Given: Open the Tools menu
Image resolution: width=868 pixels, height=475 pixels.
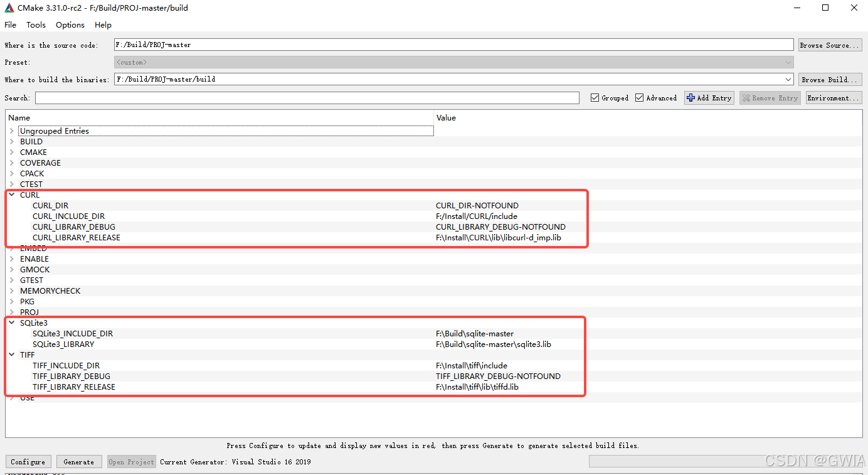Looking at the screenshot, I should (x=36, y=25).
